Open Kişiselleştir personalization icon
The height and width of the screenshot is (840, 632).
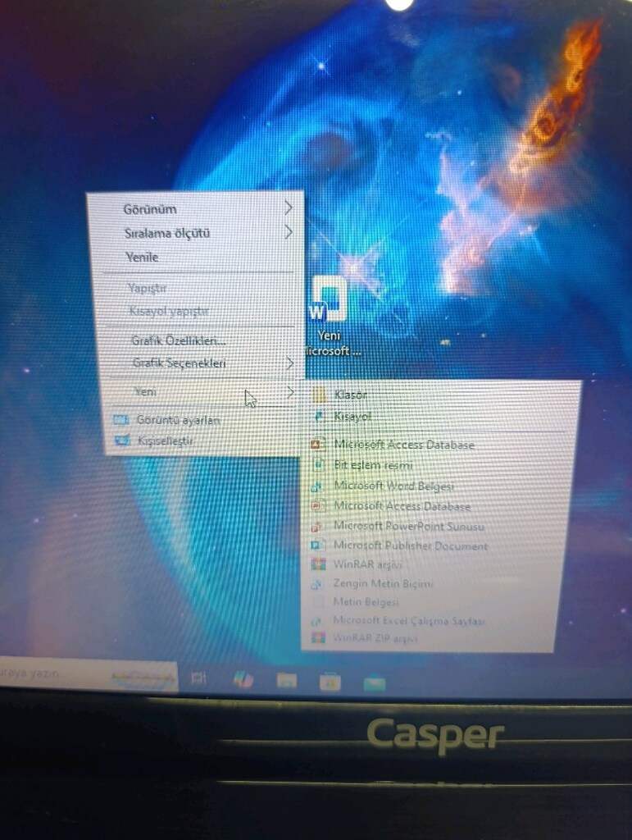point(122,441)
